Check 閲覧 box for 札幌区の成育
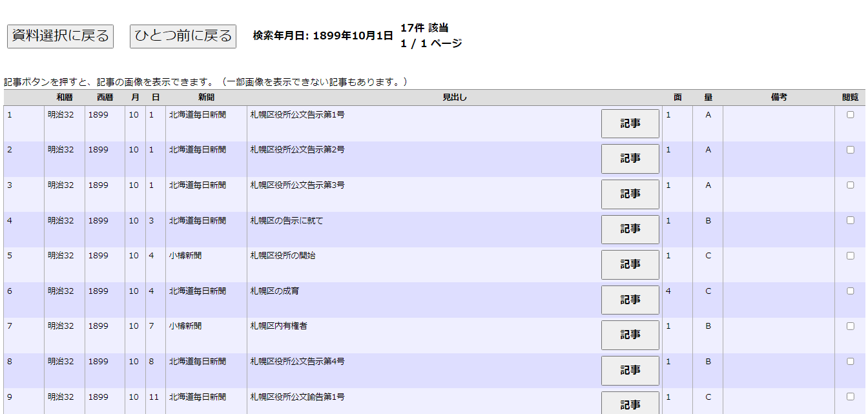The image size is (868, 414). click(851, 291)
